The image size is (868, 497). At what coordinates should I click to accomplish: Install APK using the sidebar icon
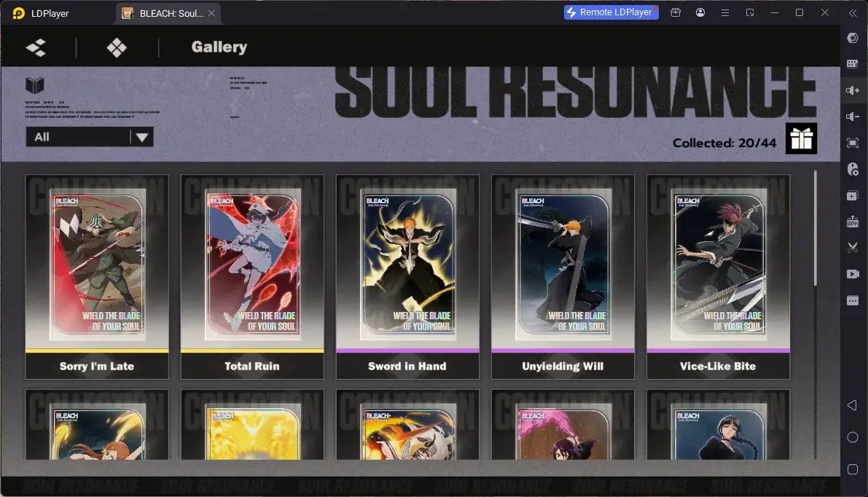point(853,222)
